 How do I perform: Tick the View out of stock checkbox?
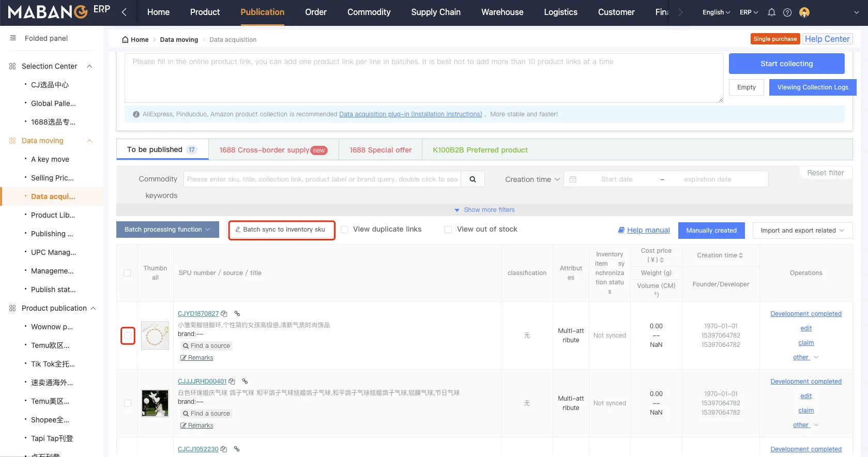click(448, 230)
